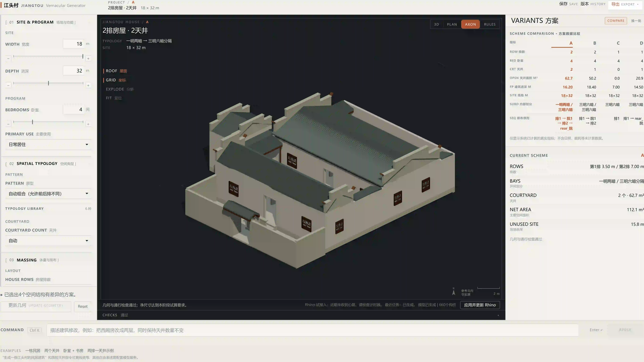The height and width of the screenshot is (362, 644).
Task: Click the BEDROOMS slider handle
Action: [x=32, y=122]
